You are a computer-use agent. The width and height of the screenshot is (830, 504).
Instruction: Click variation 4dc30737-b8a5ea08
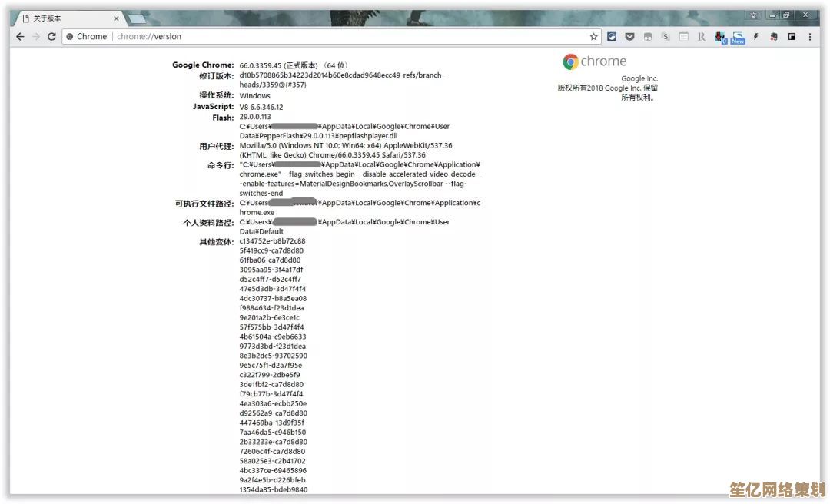[273, 298]
